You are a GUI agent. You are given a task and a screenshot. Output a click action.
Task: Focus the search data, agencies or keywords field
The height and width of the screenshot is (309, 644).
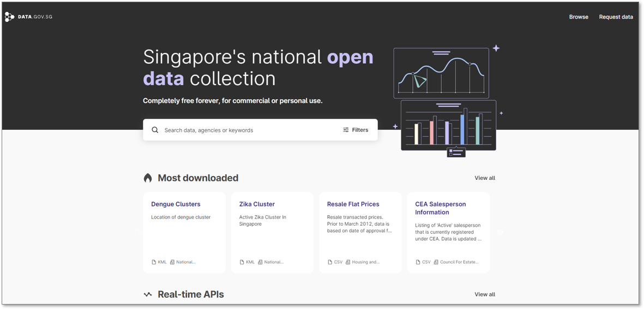250,130
